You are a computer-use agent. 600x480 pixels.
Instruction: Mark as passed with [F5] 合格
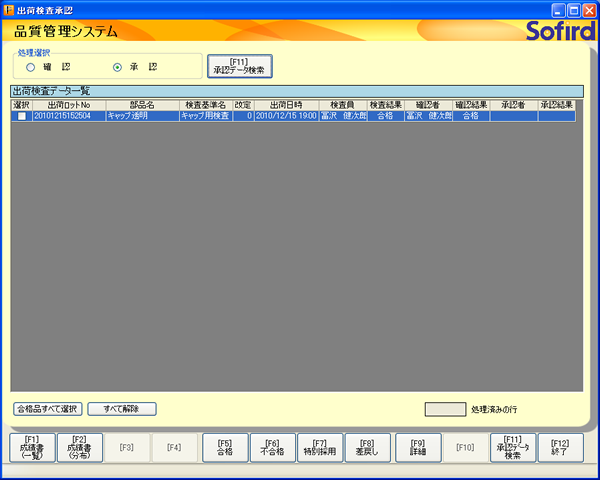click(225, 446)
